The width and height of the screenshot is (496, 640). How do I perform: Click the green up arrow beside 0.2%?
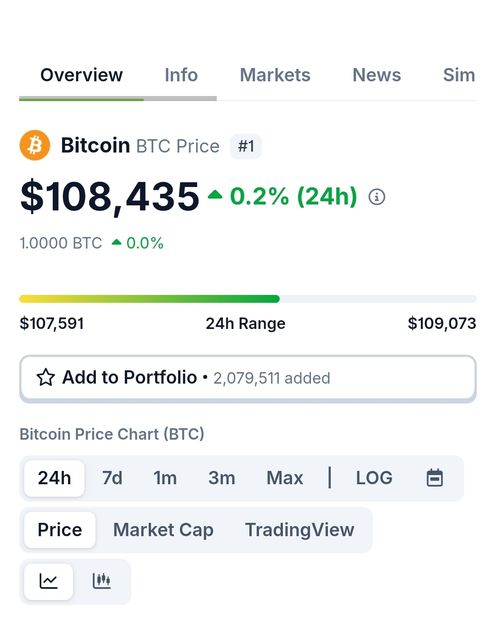click(x=215, y=195)
